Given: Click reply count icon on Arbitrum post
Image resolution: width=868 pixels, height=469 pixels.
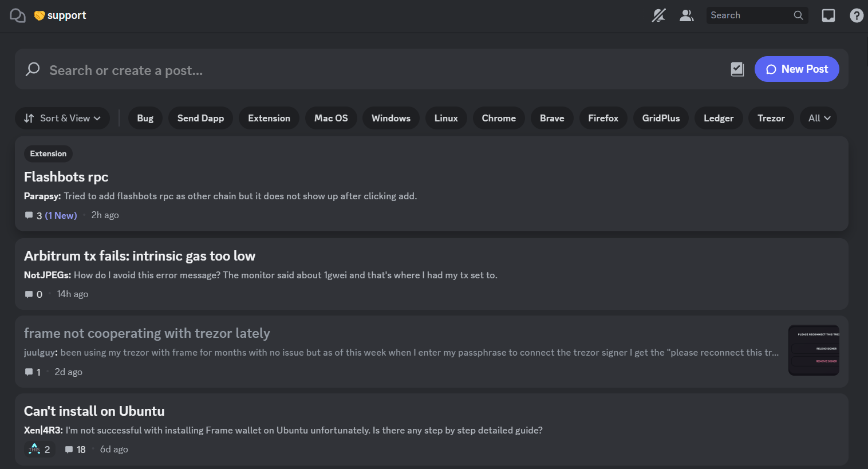Looking at the screenshot, I should [x=29, y=294].
